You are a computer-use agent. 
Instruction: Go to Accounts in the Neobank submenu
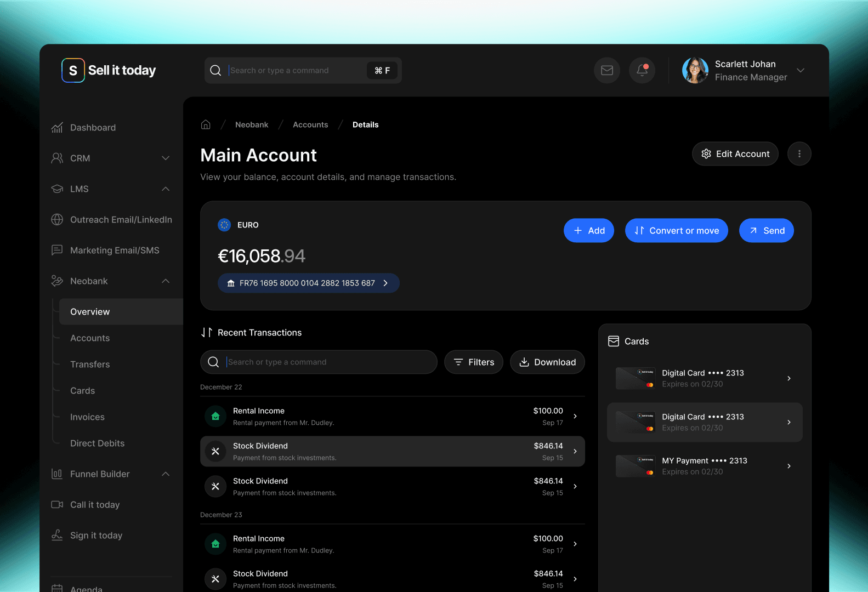(90, 338)
